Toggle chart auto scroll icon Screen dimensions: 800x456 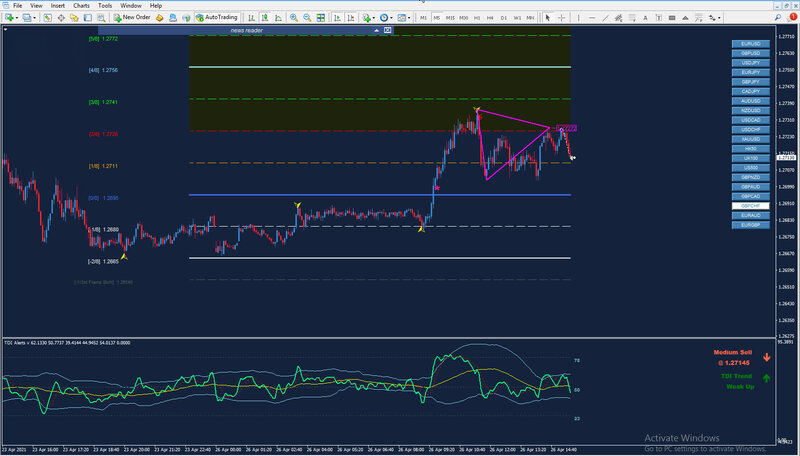click(x=337, y=18)
